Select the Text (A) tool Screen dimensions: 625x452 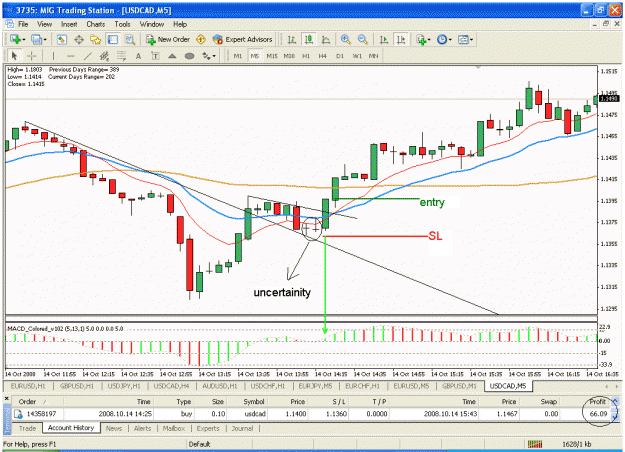point(138,56)
